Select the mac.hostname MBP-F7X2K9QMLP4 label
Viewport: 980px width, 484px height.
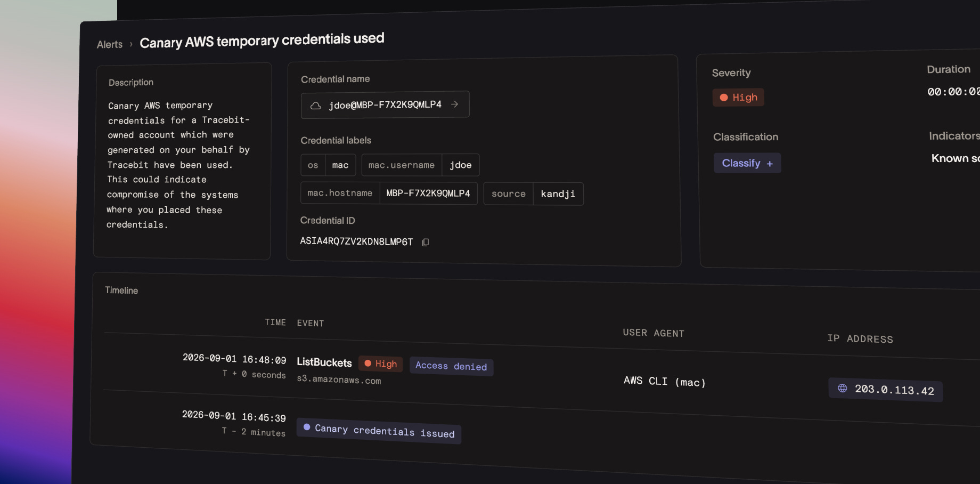[389, 193]
